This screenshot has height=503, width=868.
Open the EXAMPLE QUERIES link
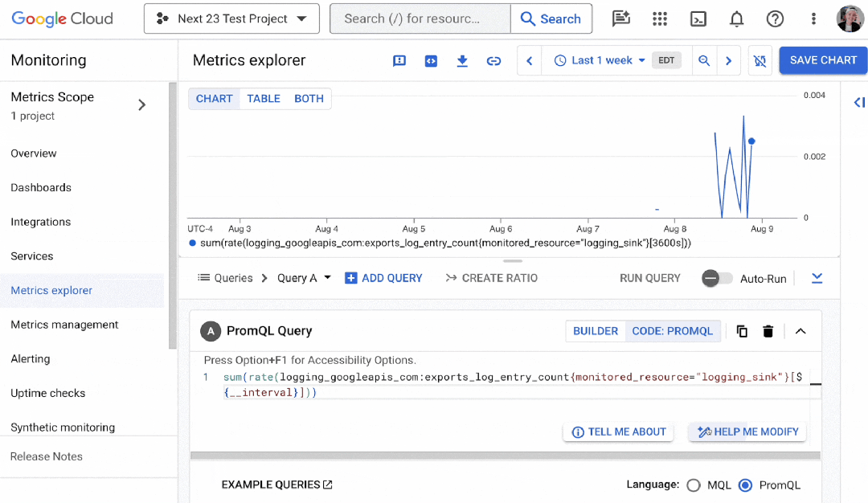[276, 485]
